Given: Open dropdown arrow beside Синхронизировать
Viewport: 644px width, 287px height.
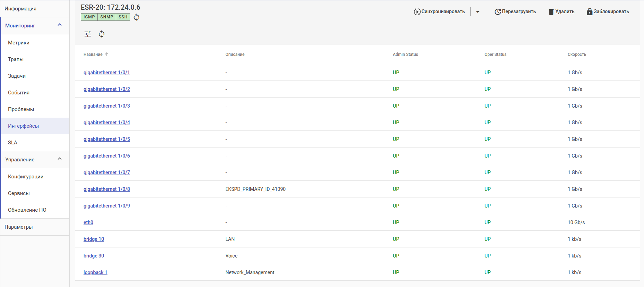Looking at the screenshot, I should (478, 12).
